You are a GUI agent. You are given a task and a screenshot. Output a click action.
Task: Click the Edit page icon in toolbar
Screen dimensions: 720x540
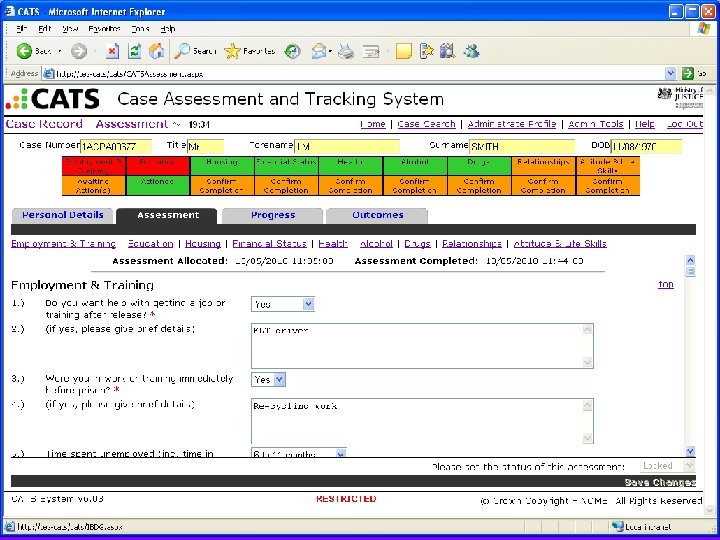pyautogui.click(x=371, y=51)
